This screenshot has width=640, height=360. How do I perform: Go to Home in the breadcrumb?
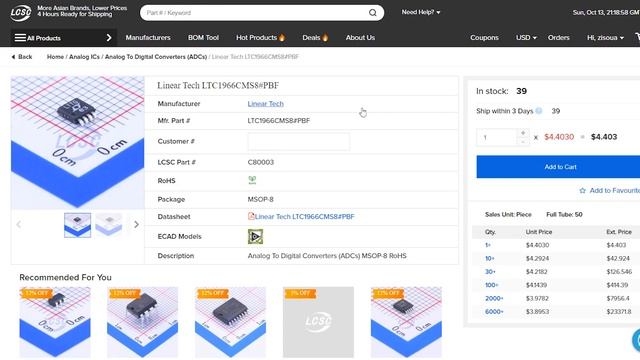(55, 57)
